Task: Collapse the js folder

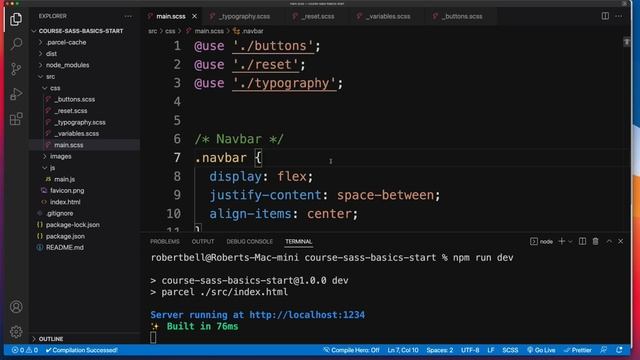Action: click(x=52, y=168)
